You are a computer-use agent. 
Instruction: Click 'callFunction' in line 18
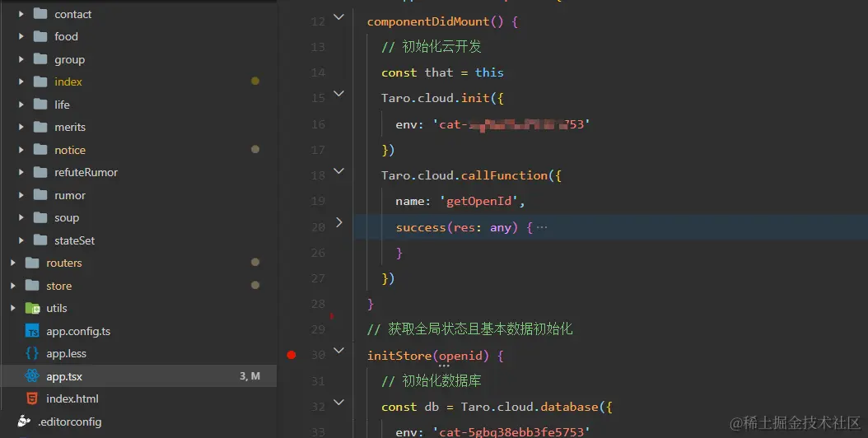tap(504, 175)
